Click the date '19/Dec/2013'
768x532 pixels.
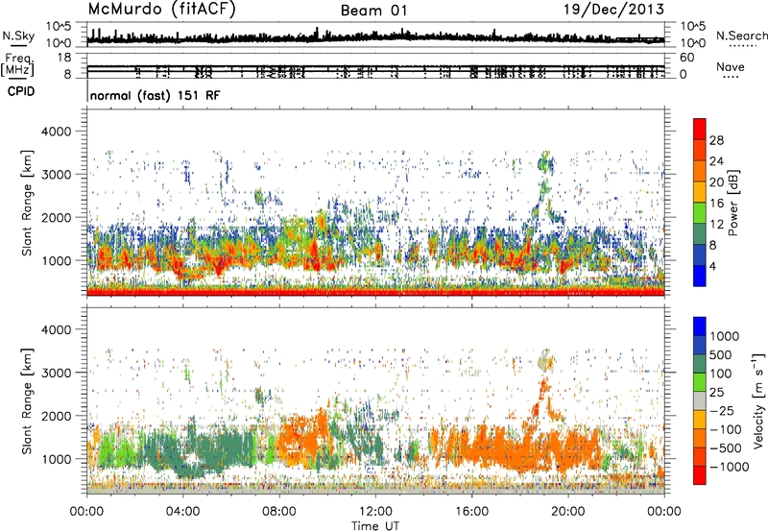click(613, 10)
